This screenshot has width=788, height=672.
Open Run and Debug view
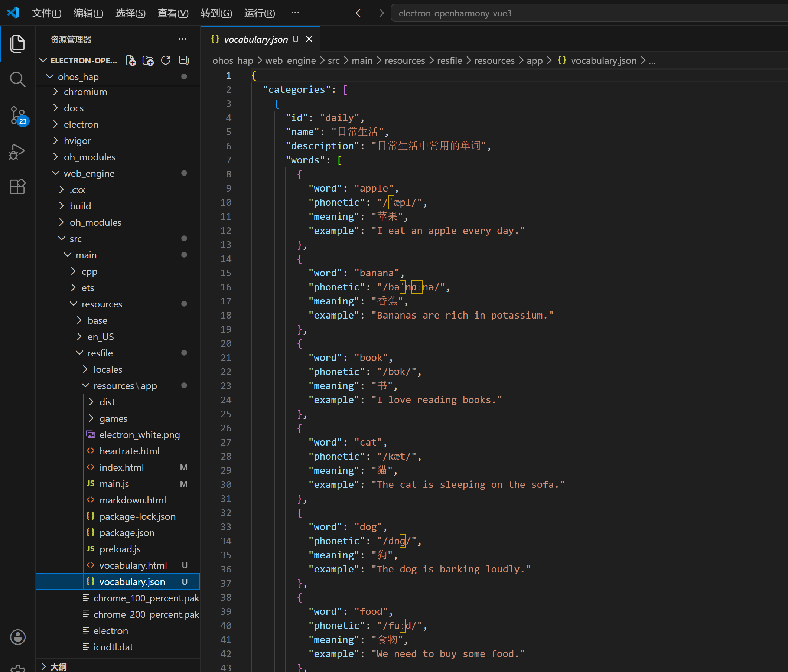point(17,151)
